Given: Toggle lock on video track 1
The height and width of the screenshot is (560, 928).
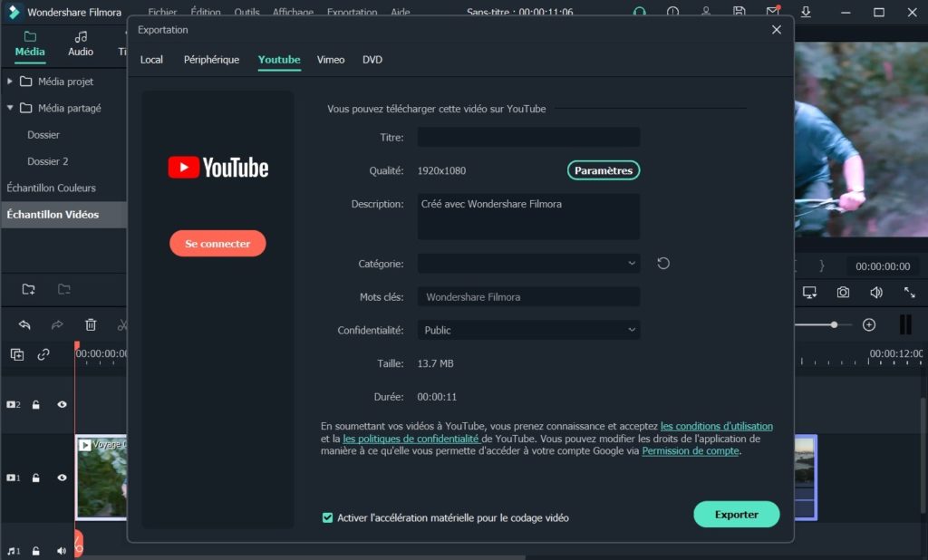Looking at the screenshot, I should pyautogui.click(x=36, y=478).
